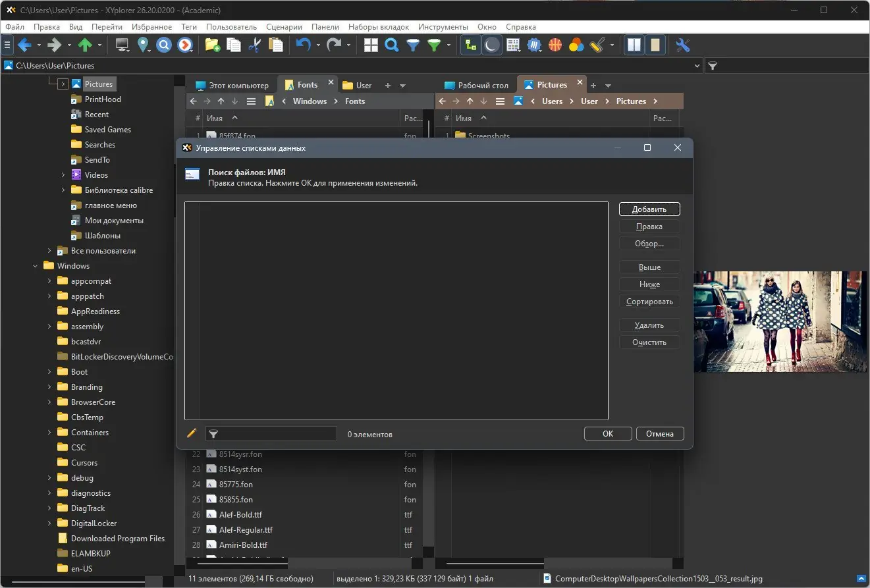Click the Copy toolbar icon
The width and height of the screenshot is (870, 588).
coord(233,45)
